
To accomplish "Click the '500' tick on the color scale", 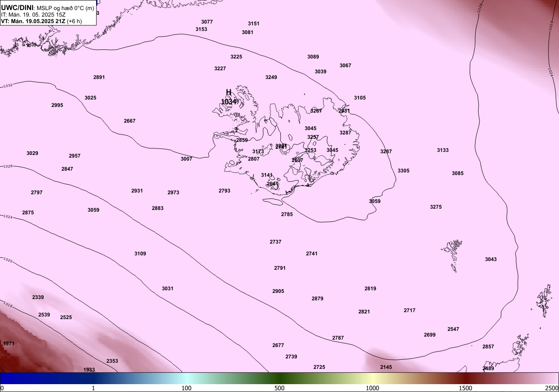I will click(x=279, y=388).
